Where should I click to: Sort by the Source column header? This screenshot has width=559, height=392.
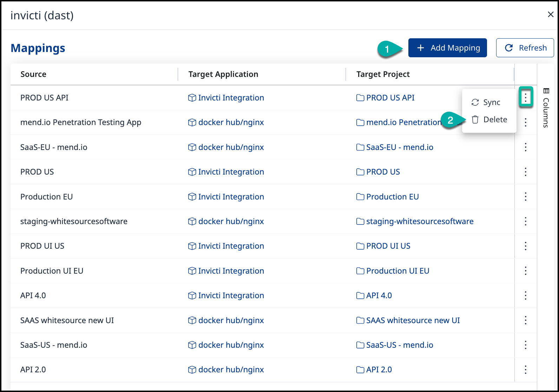[33, 74]
